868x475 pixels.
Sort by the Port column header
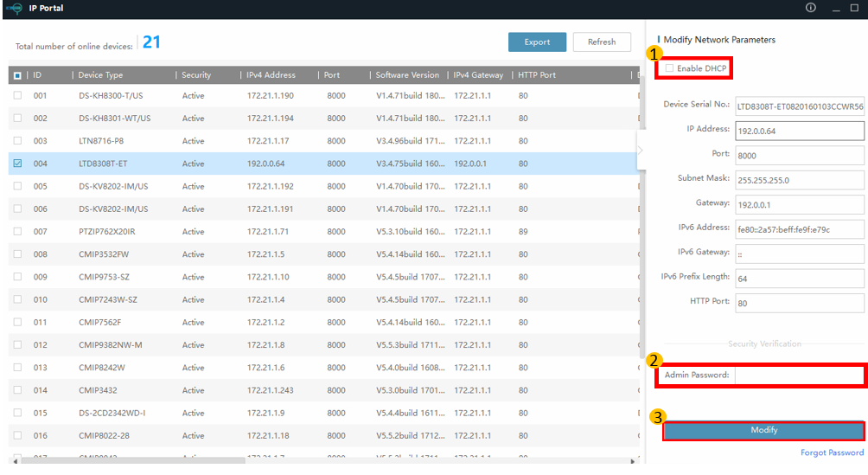[x=332, y=74]
